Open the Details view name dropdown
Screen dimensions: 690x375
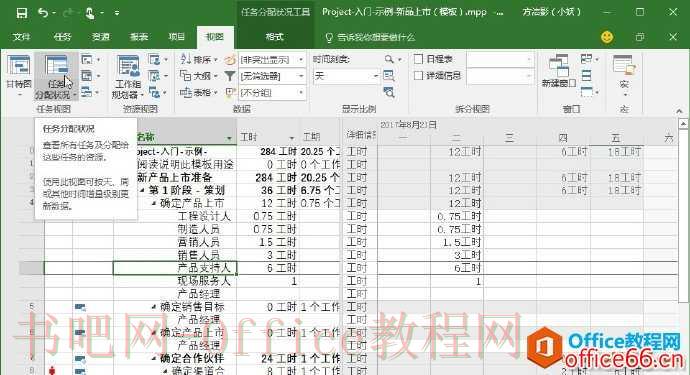click(x=529, y=76)
